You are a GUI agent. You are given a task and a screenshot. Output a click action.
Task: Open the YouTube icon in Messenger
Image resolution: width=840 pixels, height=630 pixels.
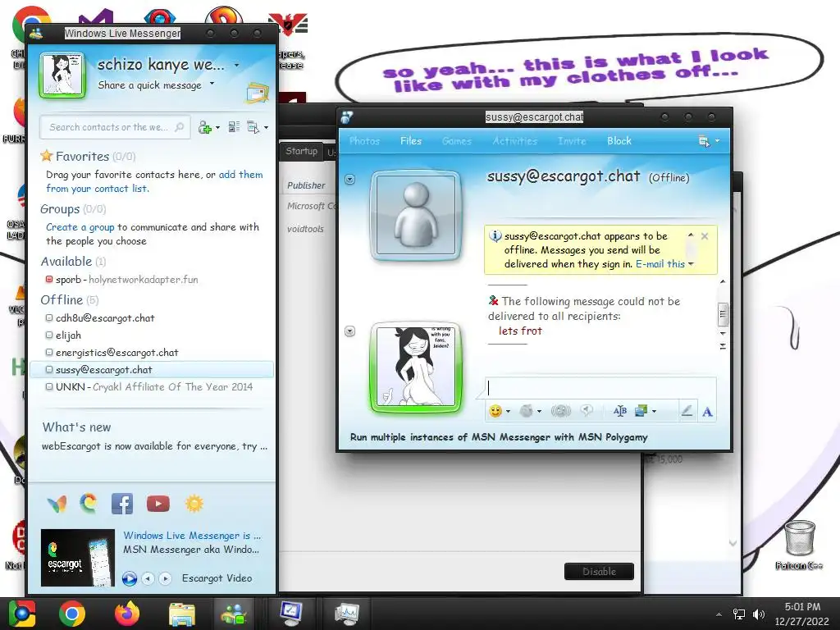[x=158, y=504]
